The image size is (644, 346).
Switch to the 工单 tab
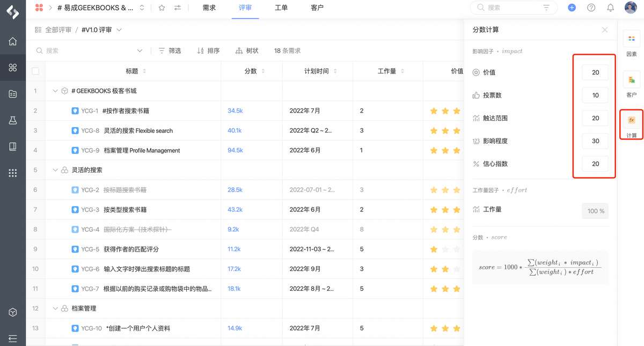(281, 8)
